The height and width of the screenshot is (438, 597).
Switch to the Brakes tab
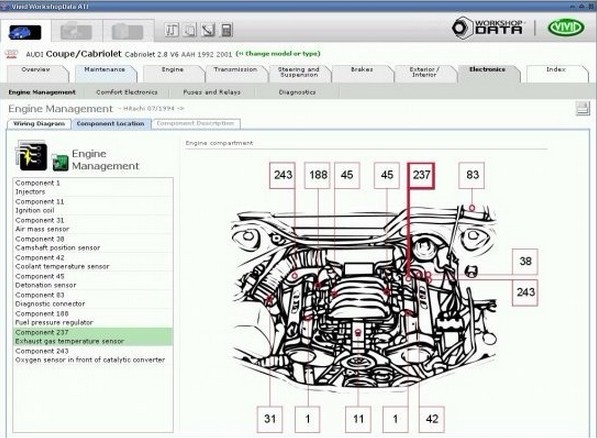(361, 69)
